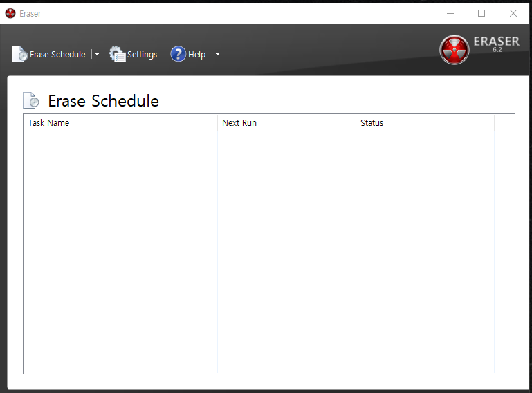The width and height of the screenshot is (532, 393).
Task: Click the Eraser title bar app icon
Action: tap(10, 13)
